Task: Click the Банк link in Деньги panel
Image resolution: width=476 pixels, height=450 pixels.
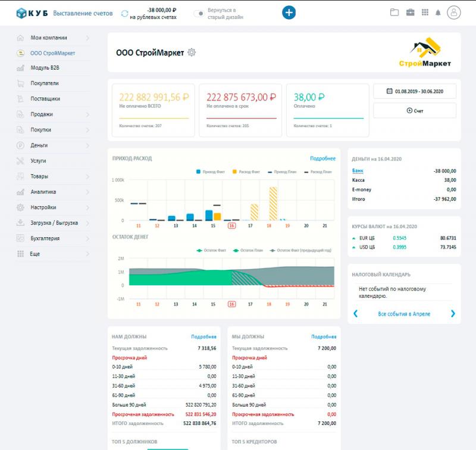Action: pyautogui.click(x=357, y=171)
